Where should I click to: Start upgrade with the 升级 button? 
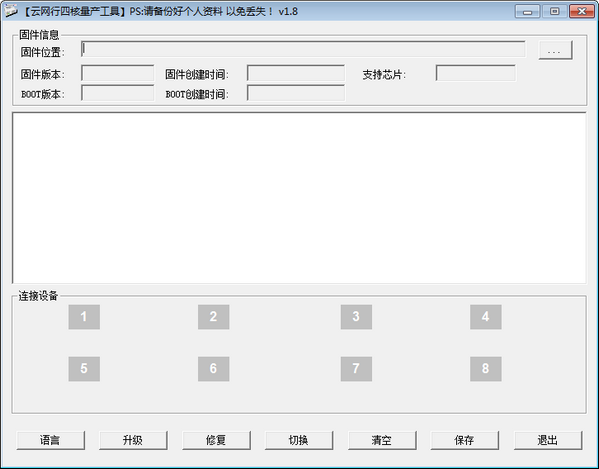coord(133,440)
